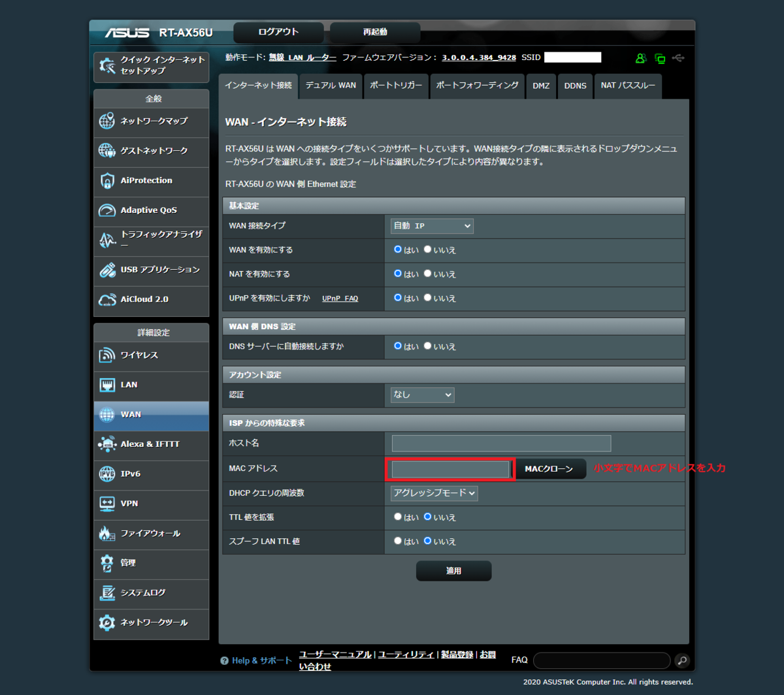Click the MAC アドレス input field
Image resolution: width=784 pixels, height=695 pixels.
tap(450, 469)
